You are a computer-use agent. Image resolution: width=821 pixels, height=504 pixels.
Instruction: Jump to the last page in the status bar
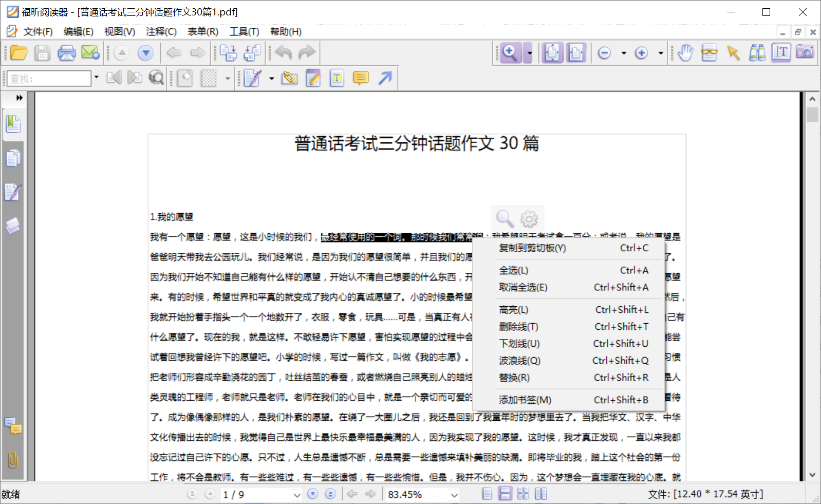click(x=331, y=494)
